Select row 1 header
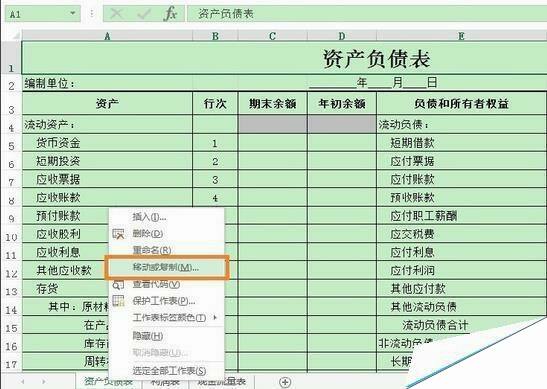This screenshot has width=547, height=389. point(12,58)
